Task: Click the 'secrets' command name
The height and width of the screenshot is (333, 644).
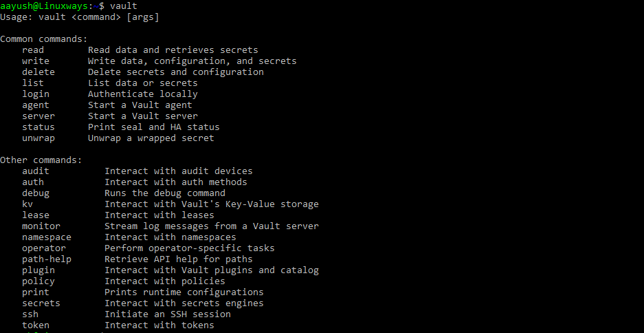Action: pyautogui.click(x=41, y=303)
